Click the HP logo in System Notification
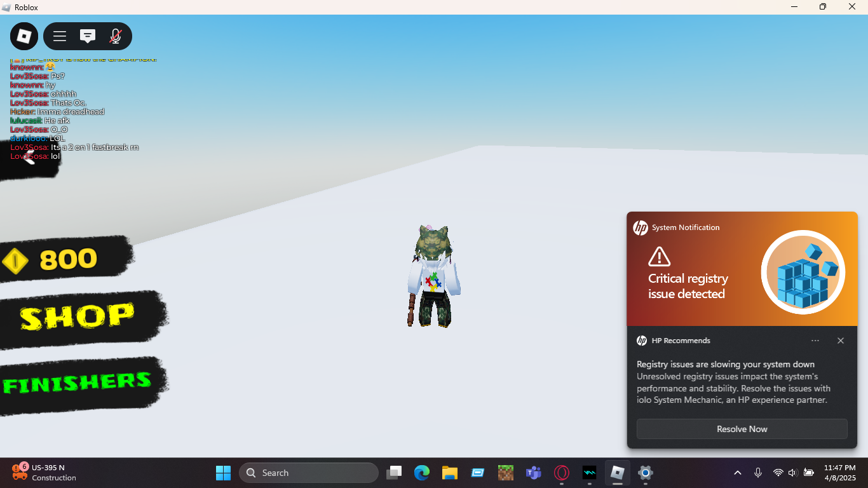The width and height of the screenshot is (868, 488). pos(641,227)
